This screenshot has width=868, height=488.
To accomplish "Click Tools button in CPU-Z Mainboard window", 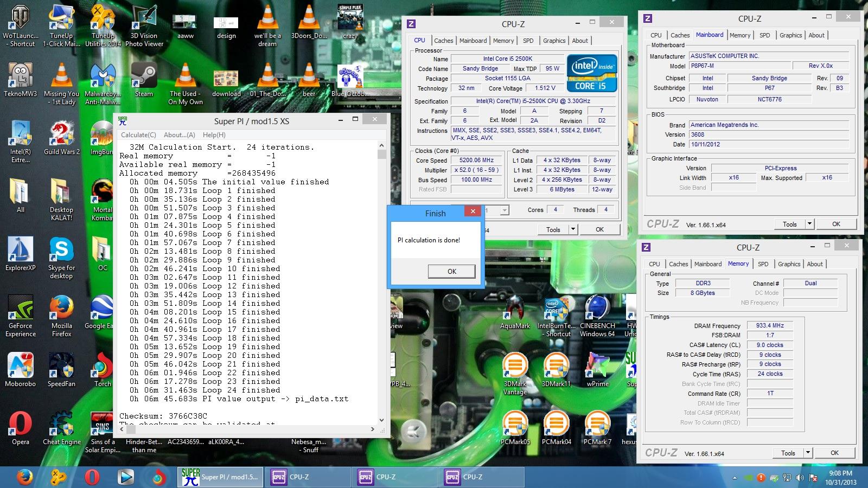I will click(x=789, y=224).
